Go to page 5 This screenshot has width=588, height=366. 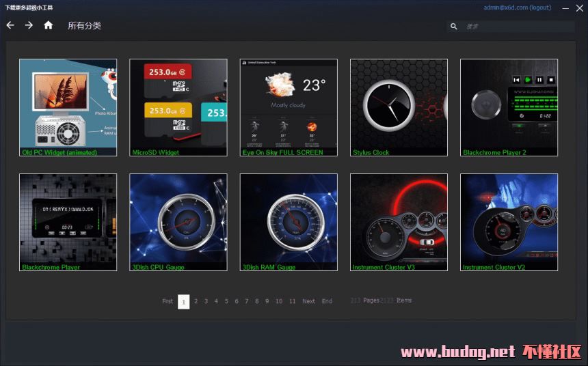pyautogui.click(x=226, y=301)
